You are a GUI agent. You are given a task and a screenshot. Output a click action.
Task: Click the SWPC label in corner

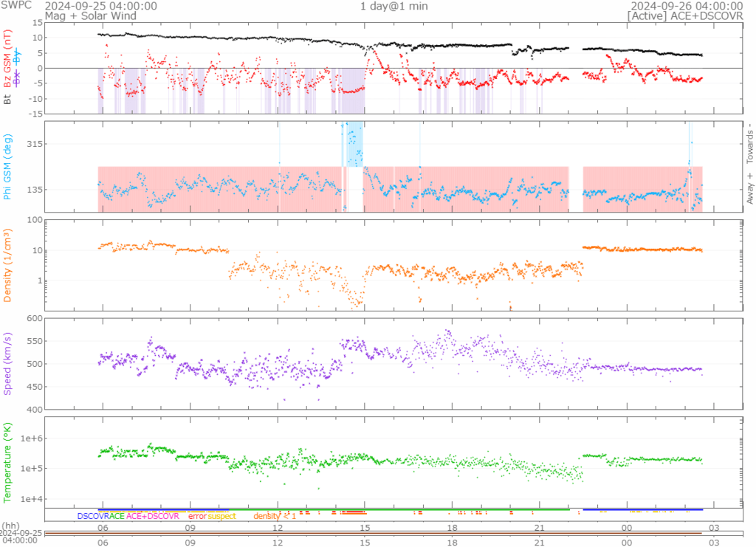click(x=16, y=6)
